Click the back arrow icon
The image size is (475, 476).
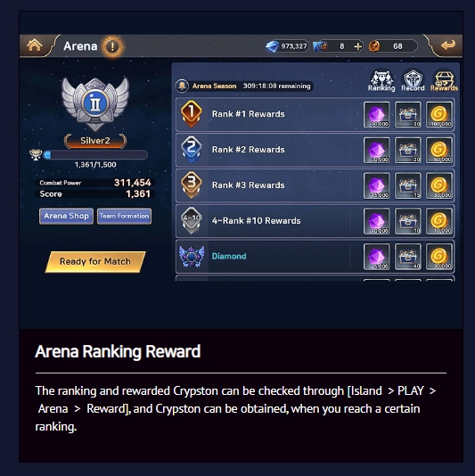pyautogui.click(x=448, y=45)
